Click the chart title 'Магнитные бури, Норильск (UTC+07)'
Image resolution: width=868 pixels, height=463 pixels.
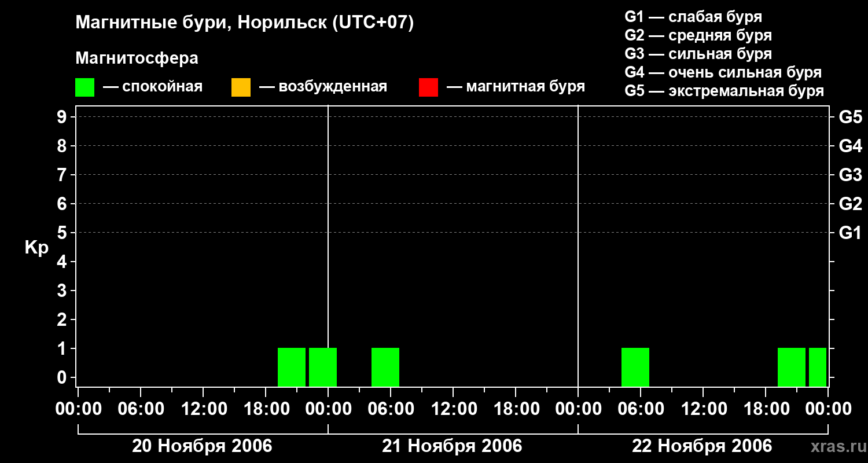pos(245,23)
